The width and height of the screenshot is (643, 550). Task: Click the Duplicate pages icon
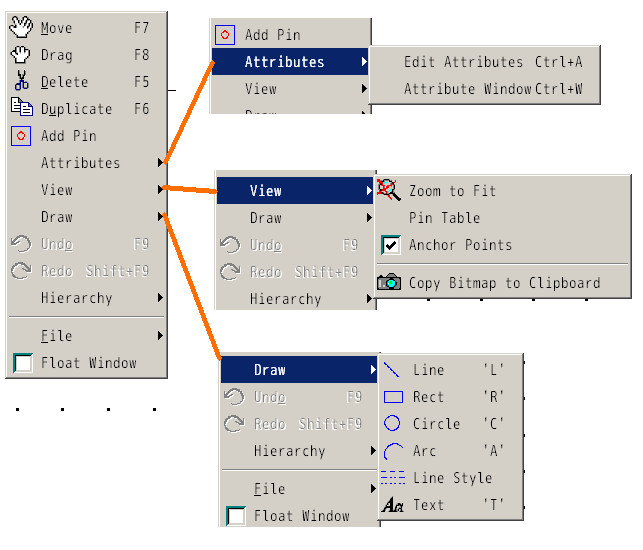[x=21, y=109]
